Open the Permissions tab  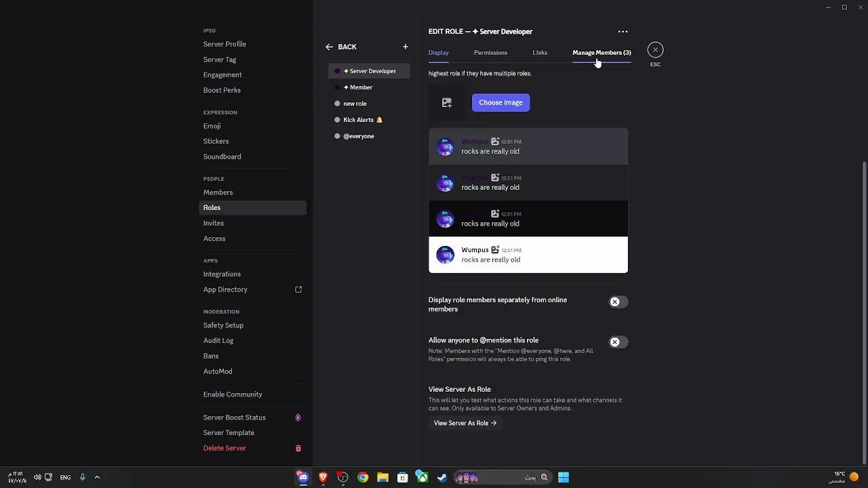[490, 53]
